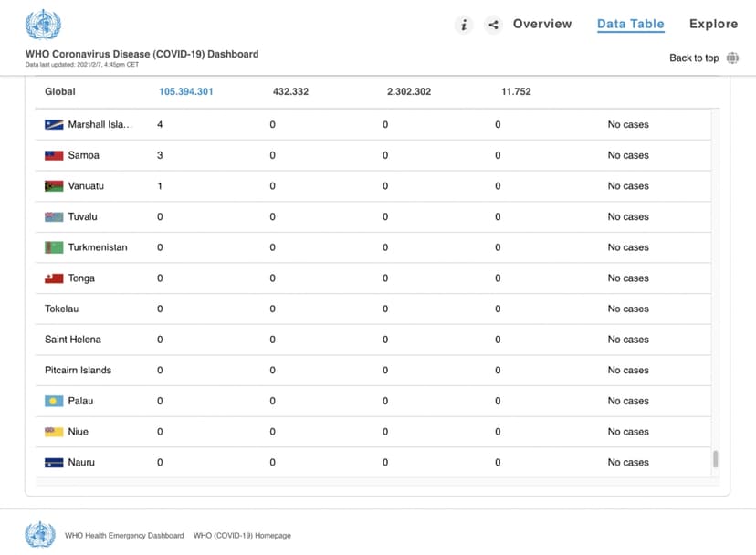This screenshot has width=756, height=555.
Task: Click the Marshall Islands flag icon
Action: click(x=54, y=125)
